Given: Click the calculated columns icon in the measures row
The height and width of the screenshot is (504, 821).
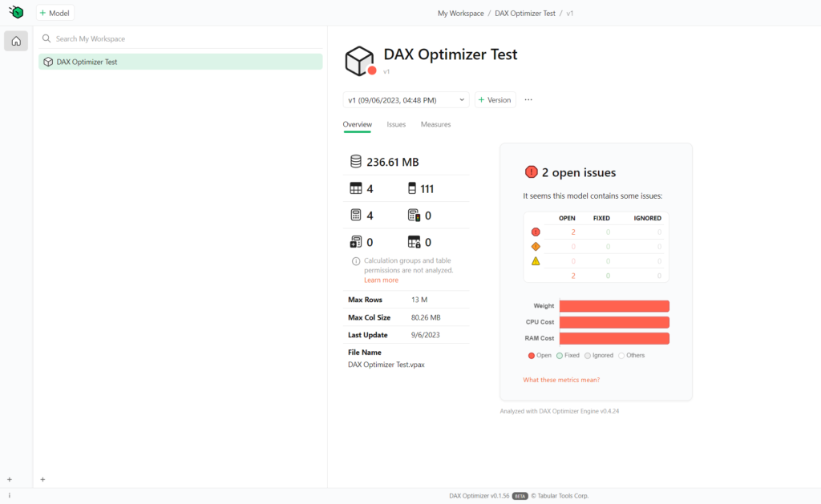Looking at the screenshot, I should pyautogui.click(x=414, y=215).
